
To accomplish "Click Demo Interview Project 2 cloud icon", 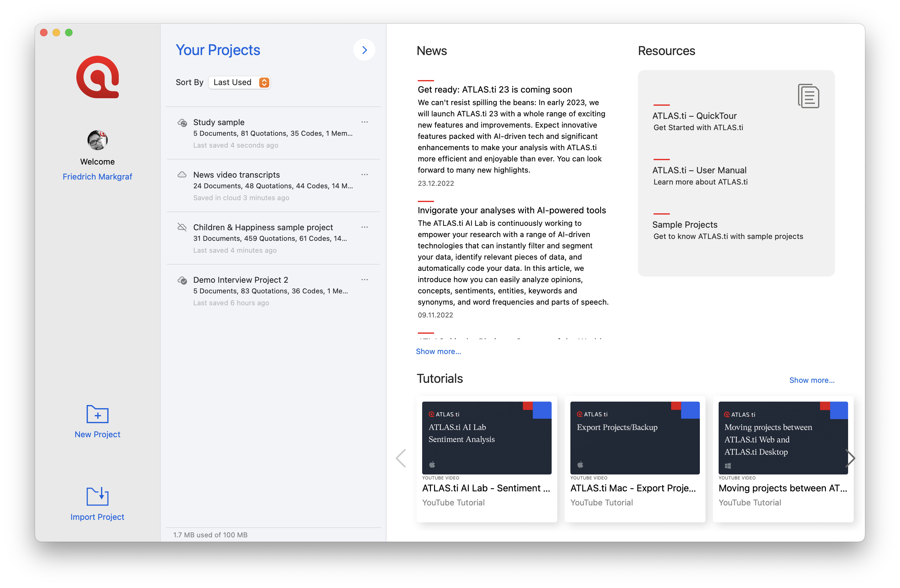I will [x=182, y=280].
